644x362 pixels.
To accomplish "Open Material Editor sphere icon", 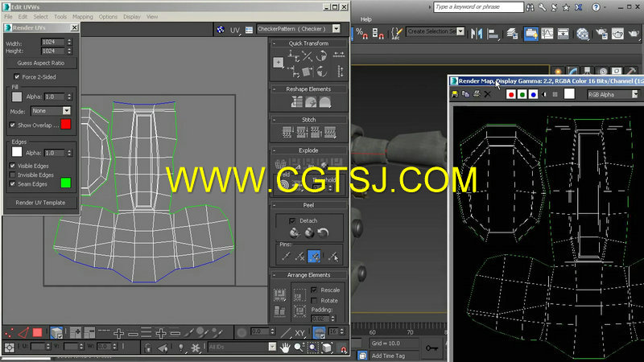I will (x=582, y=33).
